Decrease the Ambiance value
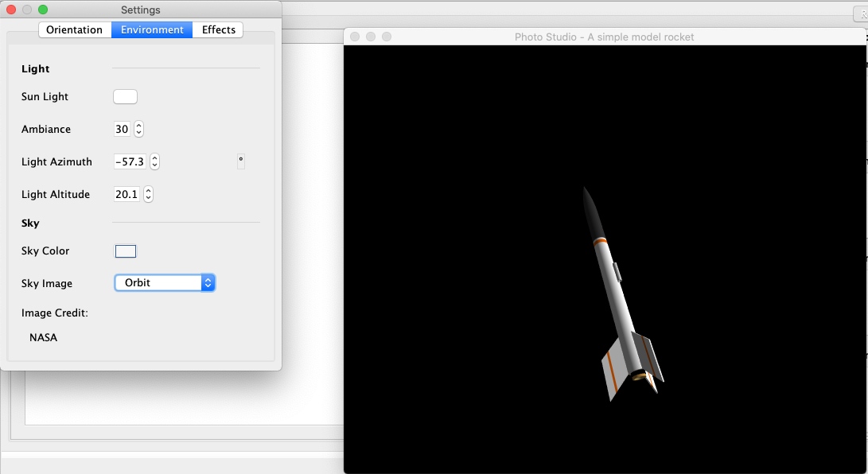868x474 pixels. 138,132
